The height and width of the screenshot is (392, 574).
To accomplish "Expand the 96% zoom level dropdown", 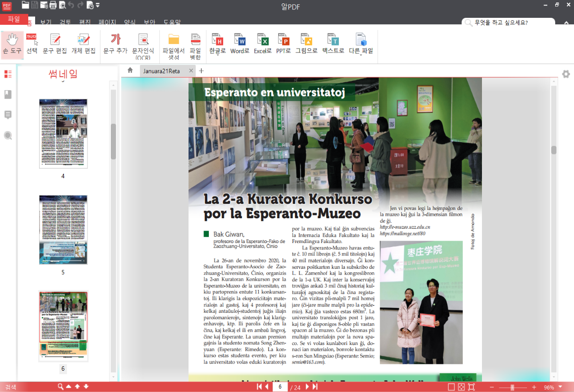I will click(x=560, y=387).
